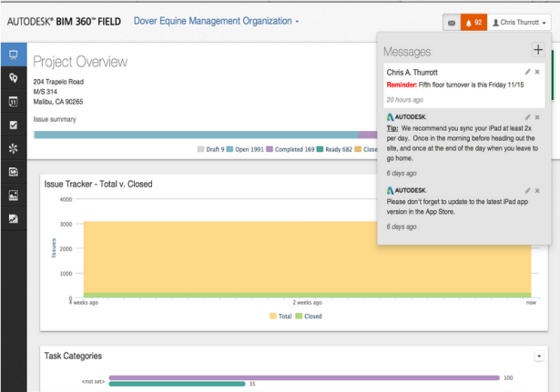Click the Malibu, CA 90265 address line

(x=58, y=102)
